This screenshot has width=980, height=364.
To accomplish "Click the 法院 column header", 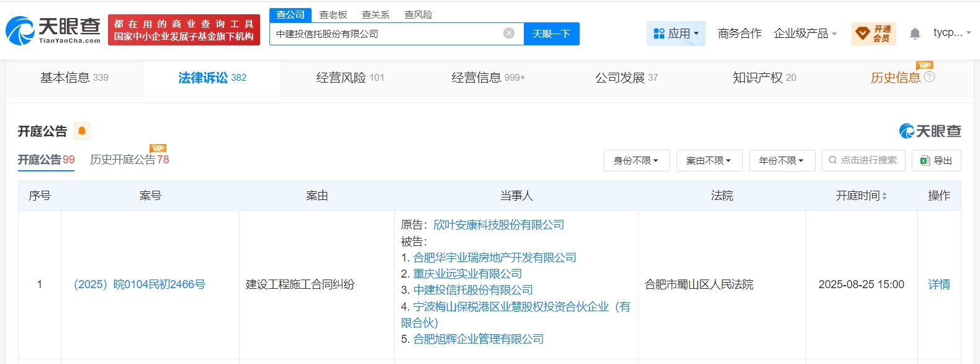I will pos(722,196).
